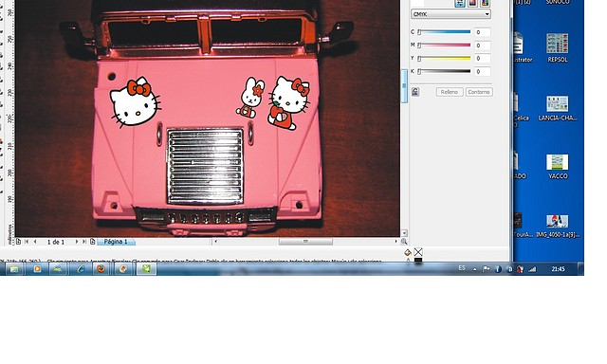Screen dimensions: 607x364
Task: Open Internet Explorer from the taskbar
Action: click(81, 269)
